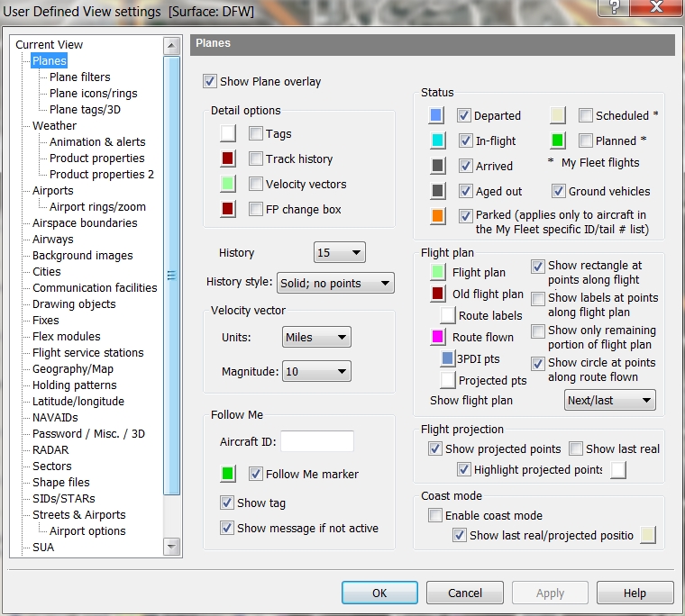Click the magenta Route flown color swatch
This screenshot has width=685, height=616.
437,337
